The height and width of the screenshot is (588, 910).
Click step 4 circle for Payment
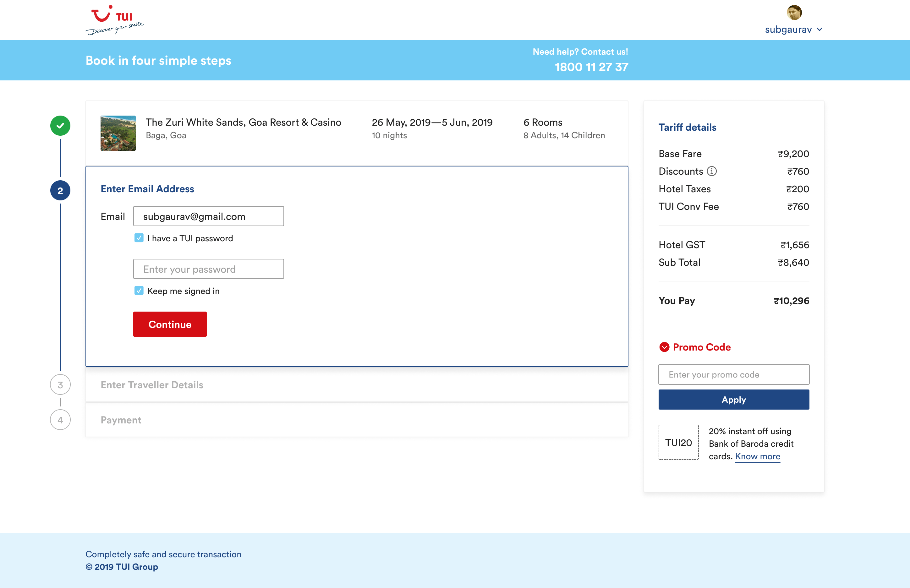[x=60, y=420]
